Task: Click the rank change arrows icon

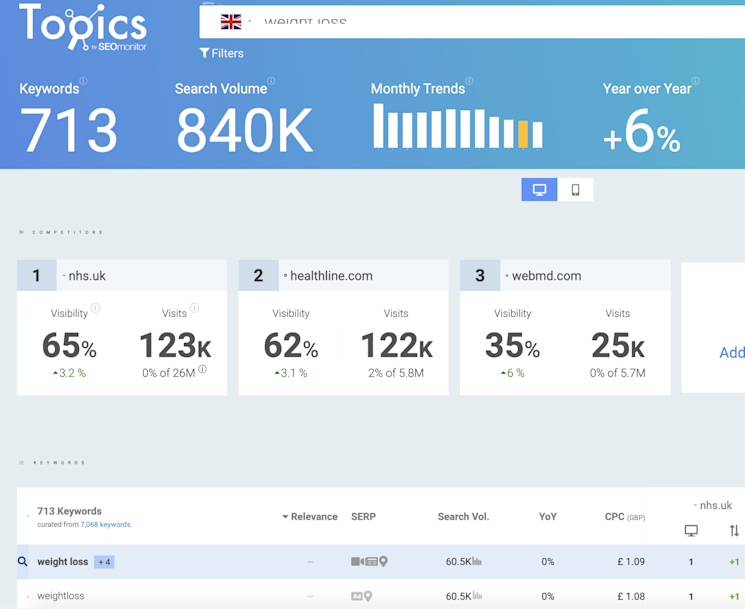Action: tap(734, 531)
